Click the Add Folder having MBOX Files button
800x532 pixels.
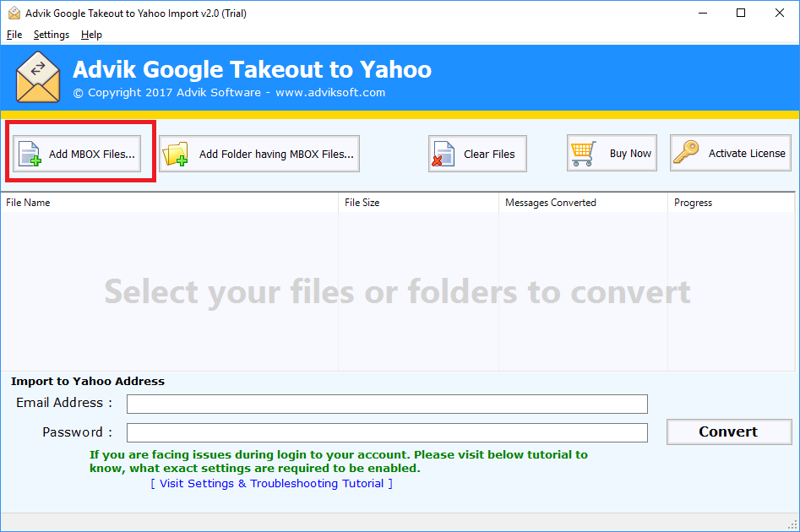(259, 154)
